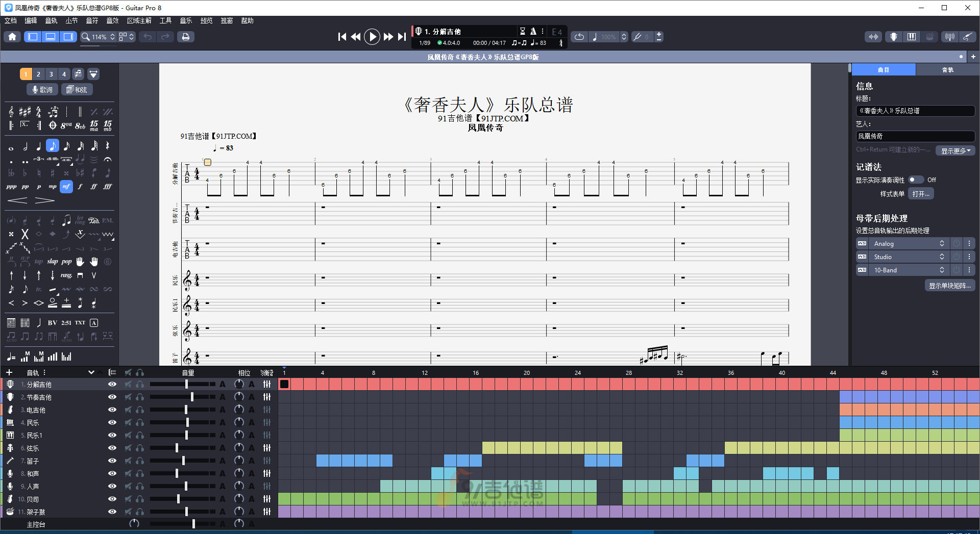Select the sixteenth note duration
The width and height of the screenshot is (980, 534).
[x=66, y=146]
